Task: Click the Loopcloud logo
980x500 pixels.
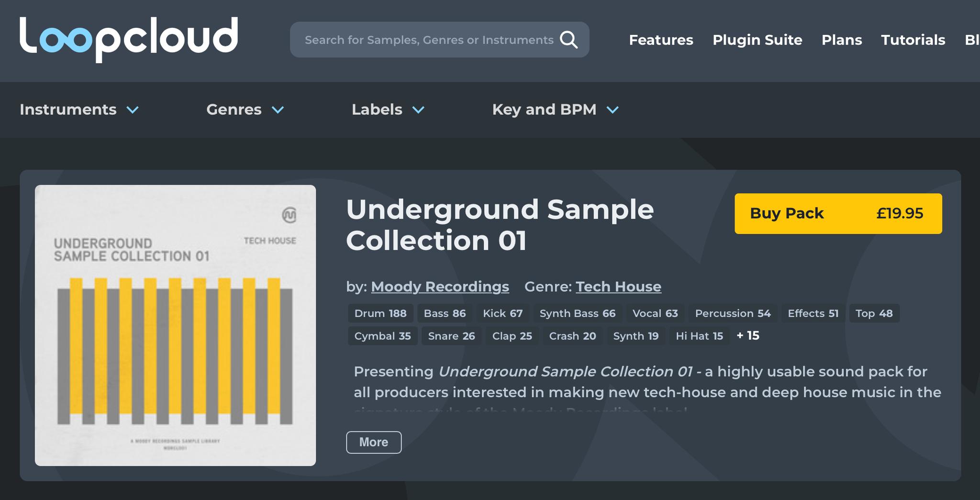Action: pos(129,39)
